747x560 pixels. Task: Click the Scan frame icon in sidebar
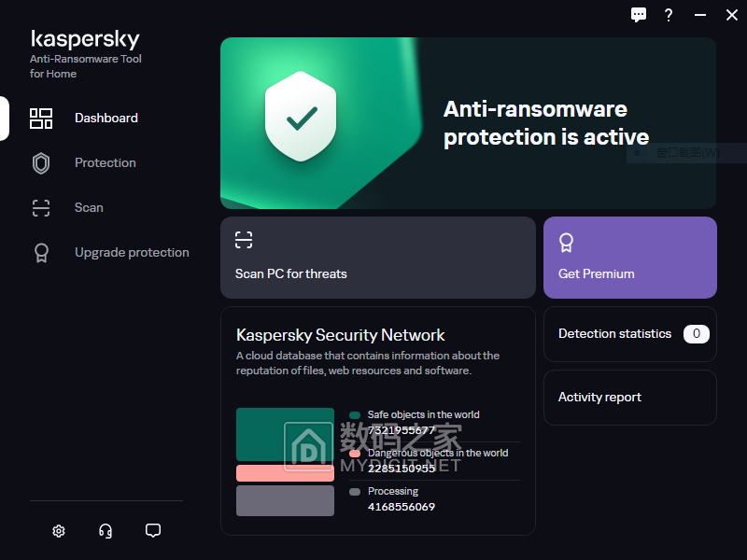click(x=41, y=208)
